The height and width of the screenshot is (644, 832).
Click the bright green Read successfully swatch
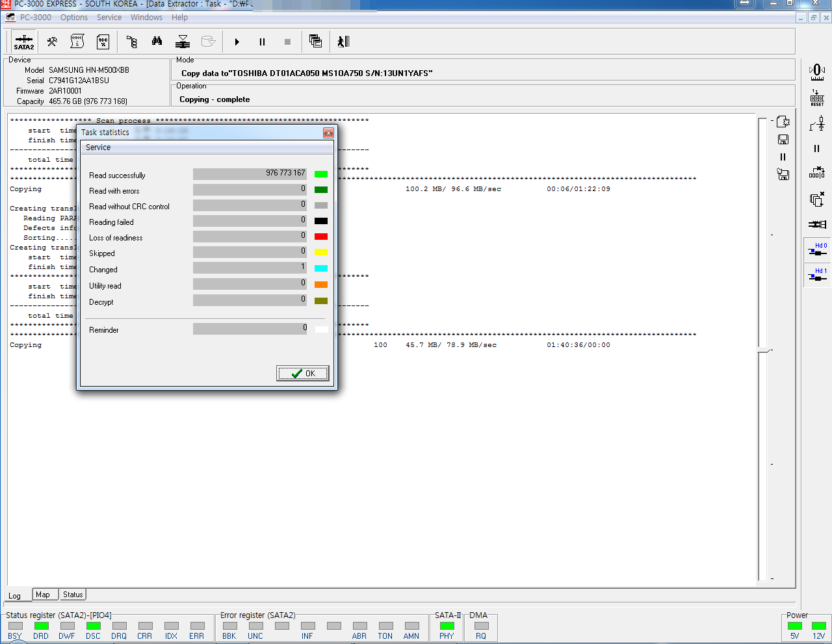point(320,174)
